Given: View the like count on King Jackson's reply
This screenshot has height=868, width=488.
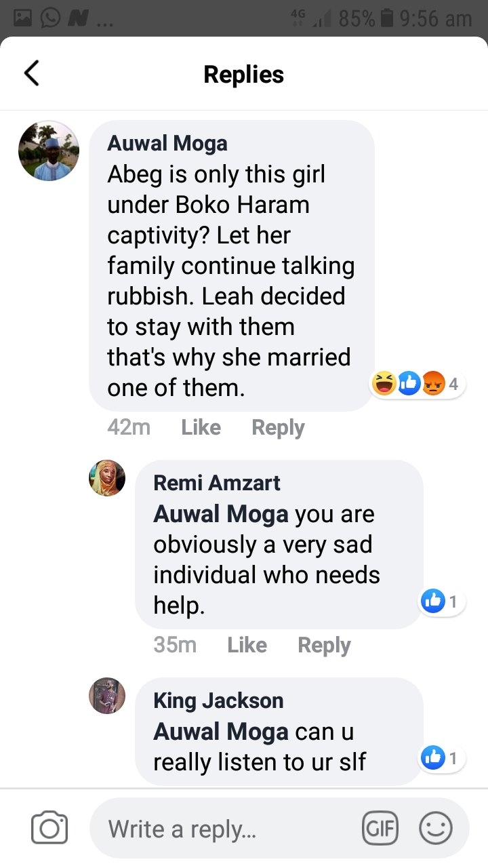Looking at the screenshot, I should pos(442,757).
